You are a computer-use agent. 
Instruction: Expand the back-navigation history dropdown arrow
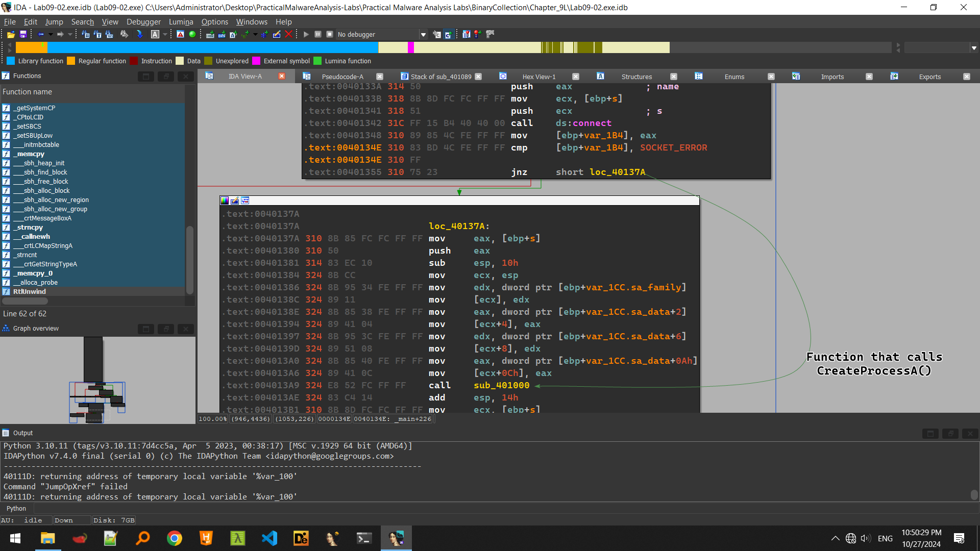(x=51, y=34)
